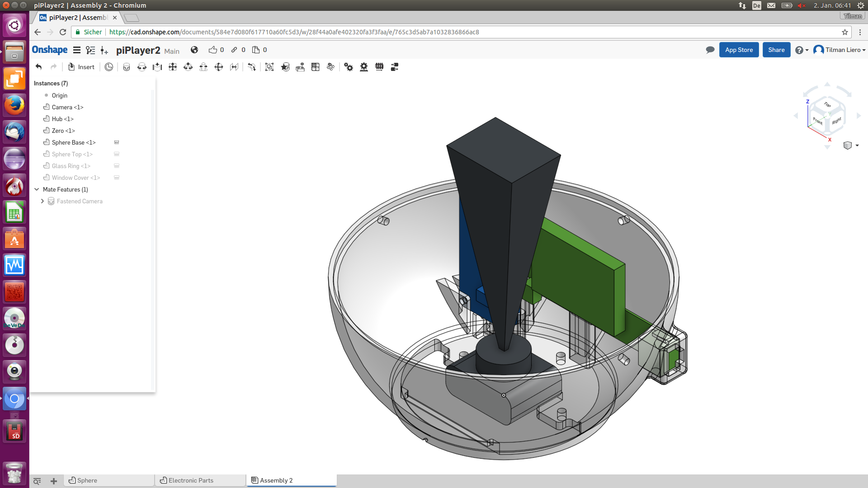Click the clock icon next to Insert

point(109,67)
